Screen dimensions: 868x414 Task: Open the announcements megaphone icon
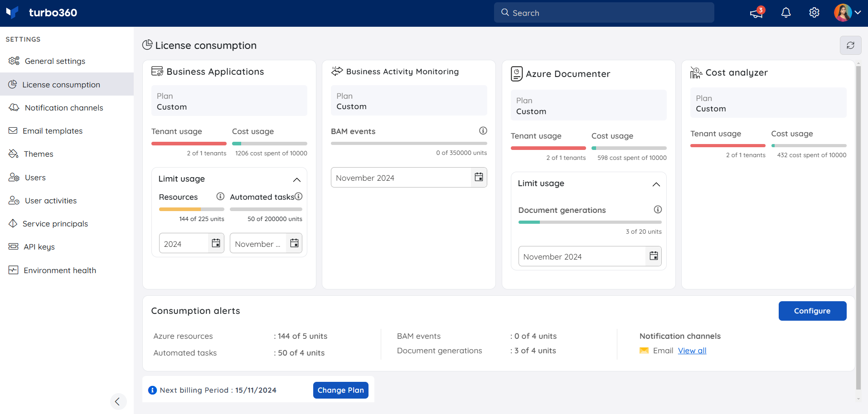pos(756,13)
